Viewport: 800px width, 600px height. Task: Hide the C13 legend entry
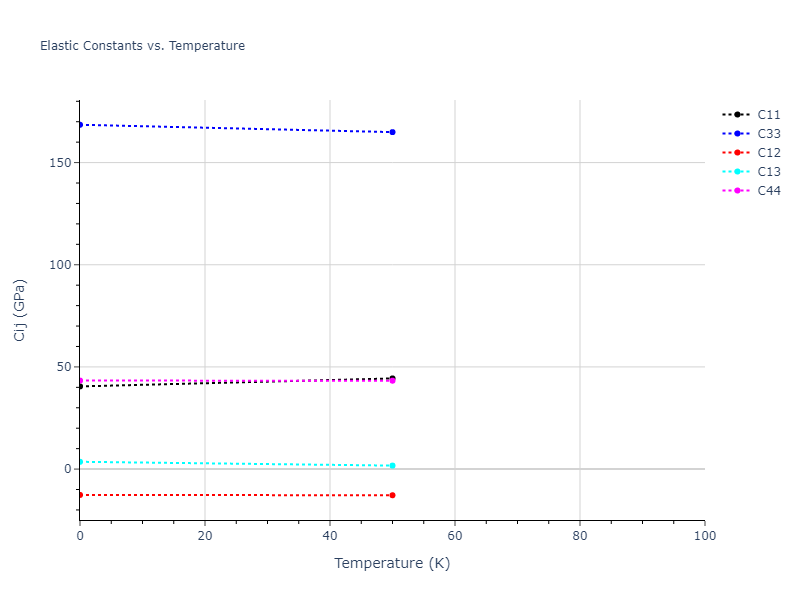[768, 172]
